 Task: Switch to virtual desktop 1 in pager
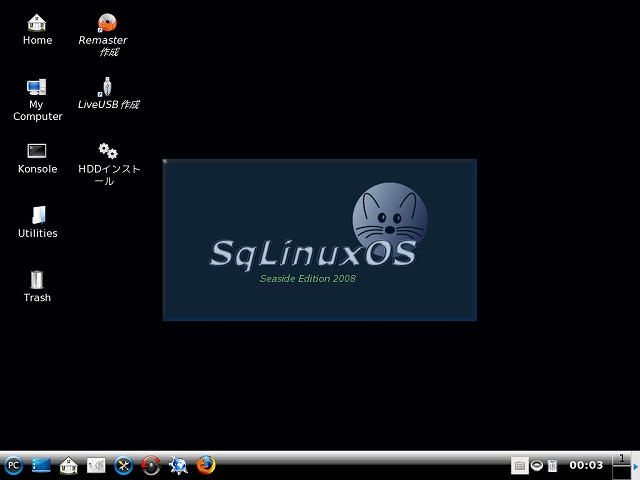(x=622, y=458)
